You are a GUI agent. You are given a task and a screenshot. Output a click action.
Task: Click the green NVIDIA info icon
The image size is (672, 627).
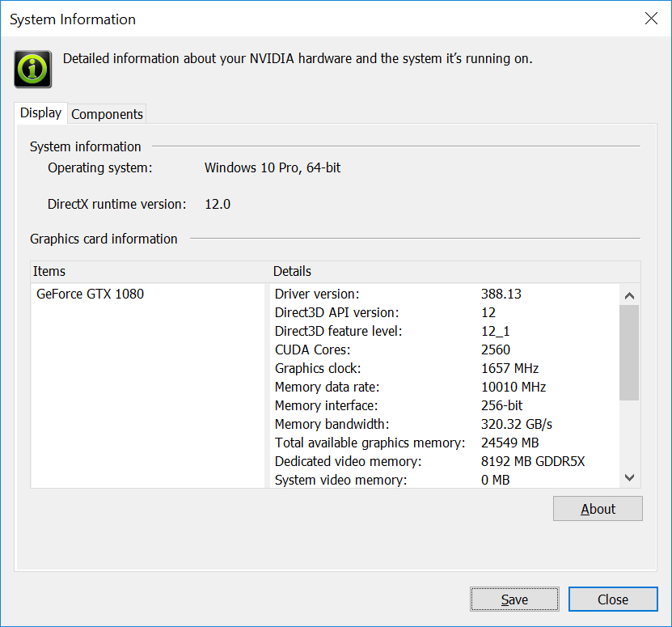(x=33, y=69)
